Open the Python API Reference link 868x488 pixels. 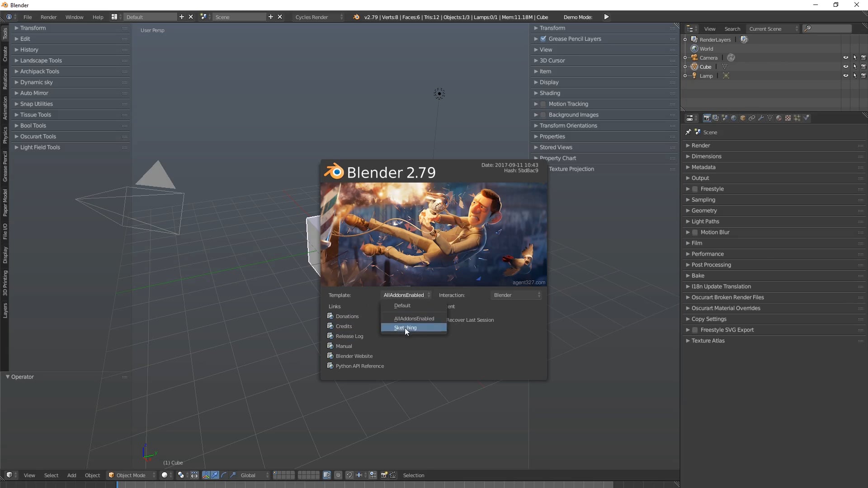pos(360,366)
